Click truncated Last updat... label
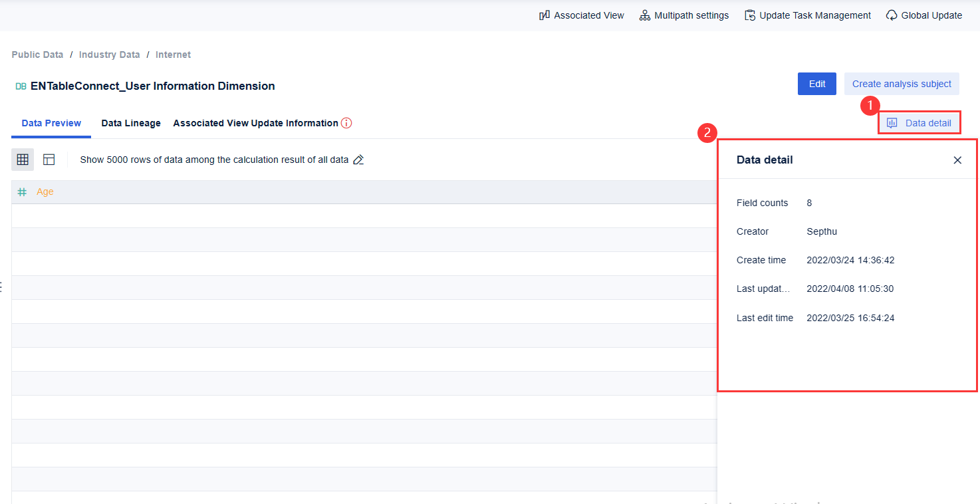The image size is (980, 504). click(x=763, y=289)
